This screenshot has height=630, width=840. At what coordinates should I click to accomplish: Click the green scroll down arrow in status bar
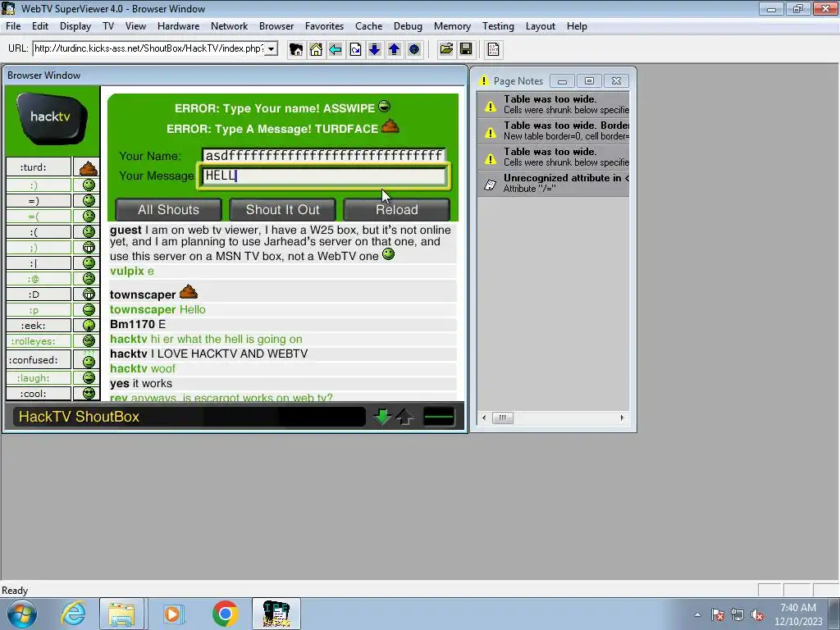coord(382,416)
